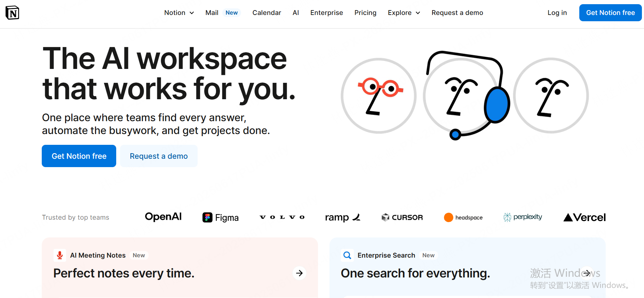The image size is (644, 298).
Task: Open the Pricing nav item
Action: pyautogui.click(x=365, y=13)
